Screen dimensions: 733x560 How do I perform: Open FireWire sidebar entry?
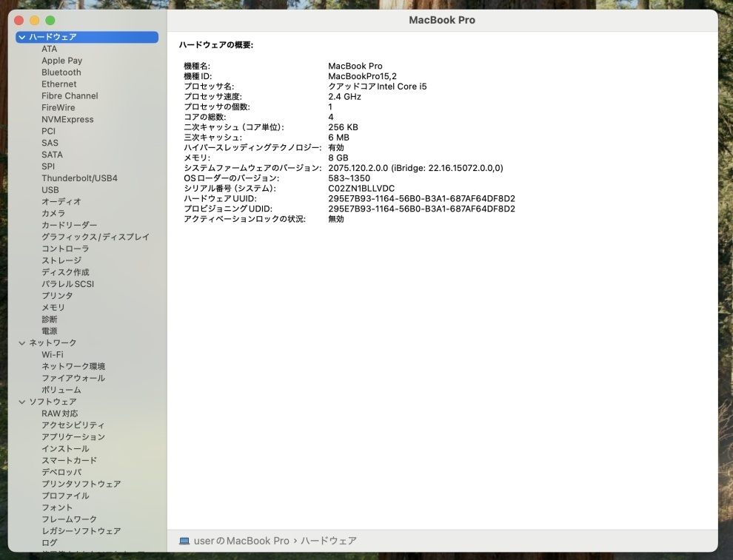(58, 107)
